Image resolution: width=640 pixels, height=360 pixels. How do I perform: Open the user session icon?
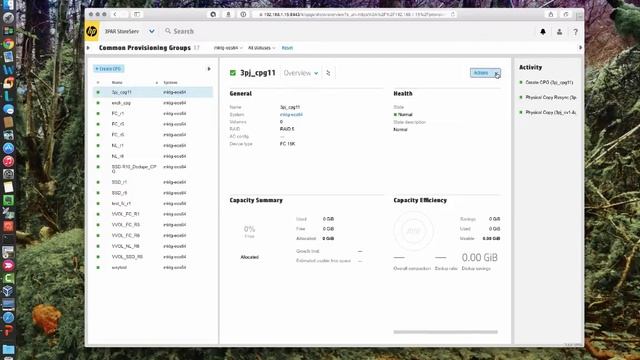click(559, 31)
